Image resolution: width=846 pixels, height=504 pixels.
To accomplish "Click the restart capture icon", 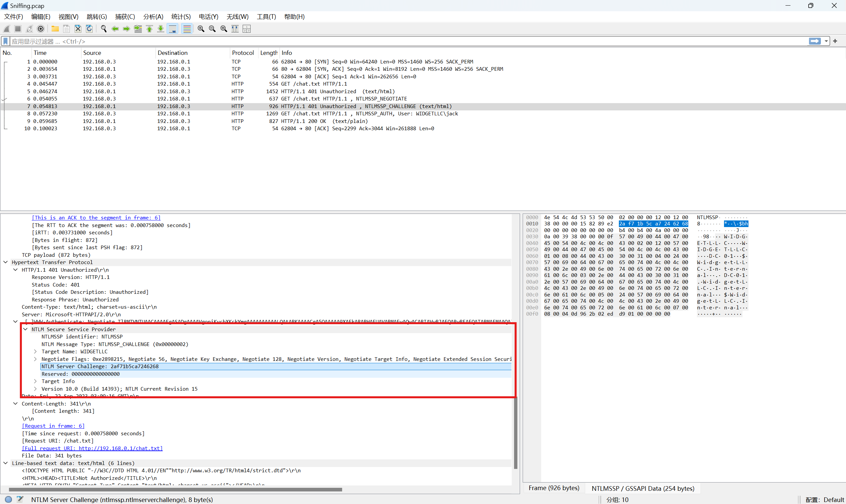I will [29, 29].
